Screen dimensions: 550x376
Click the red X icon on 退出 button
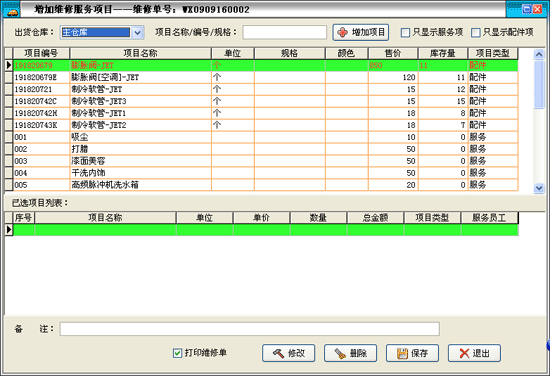(464, 353)
